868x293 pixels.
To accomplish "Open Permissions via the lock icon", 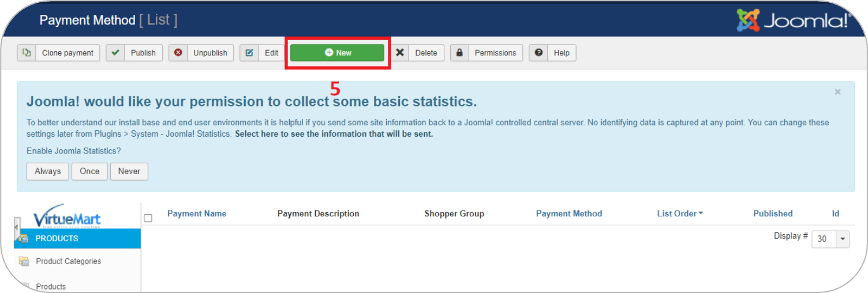I will coord(459,52).
